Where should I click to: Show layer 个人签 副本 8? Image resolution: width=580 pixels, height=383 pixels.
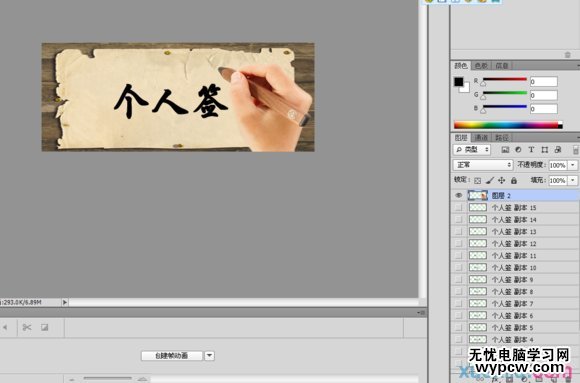(459, 291)
